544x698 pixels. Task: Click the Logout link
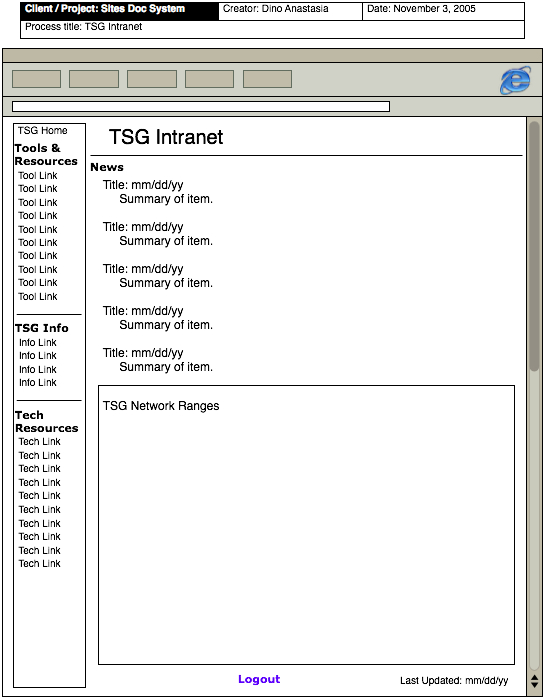click(x=259, y=679)
